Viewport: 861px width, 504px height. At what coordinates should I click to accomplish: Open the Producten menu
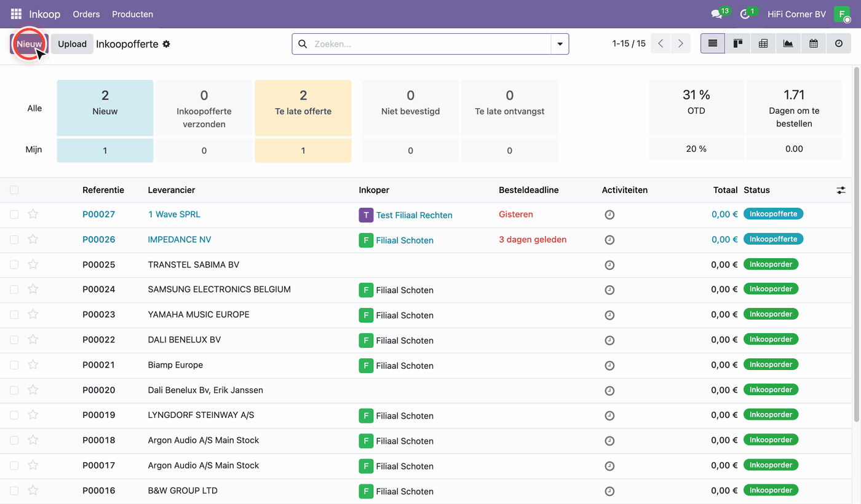(x=132, y=14)
